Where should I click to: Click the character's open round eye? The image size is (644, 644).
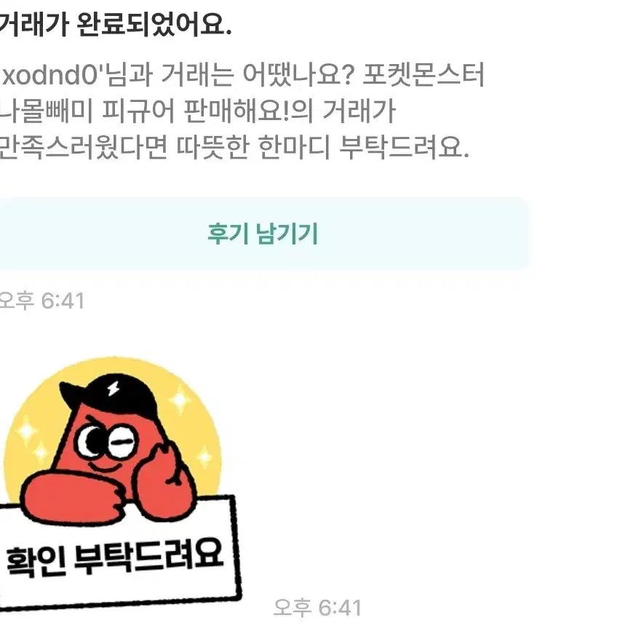click(91, 441)
